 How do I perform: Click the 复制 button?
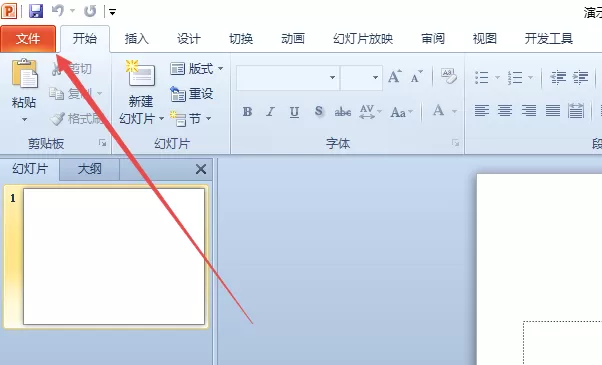point(76,93)
